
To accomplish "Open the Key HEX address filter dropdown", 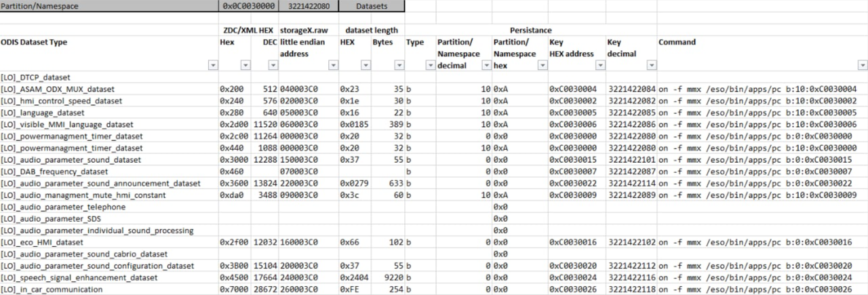I will click(x=601, y=65).
